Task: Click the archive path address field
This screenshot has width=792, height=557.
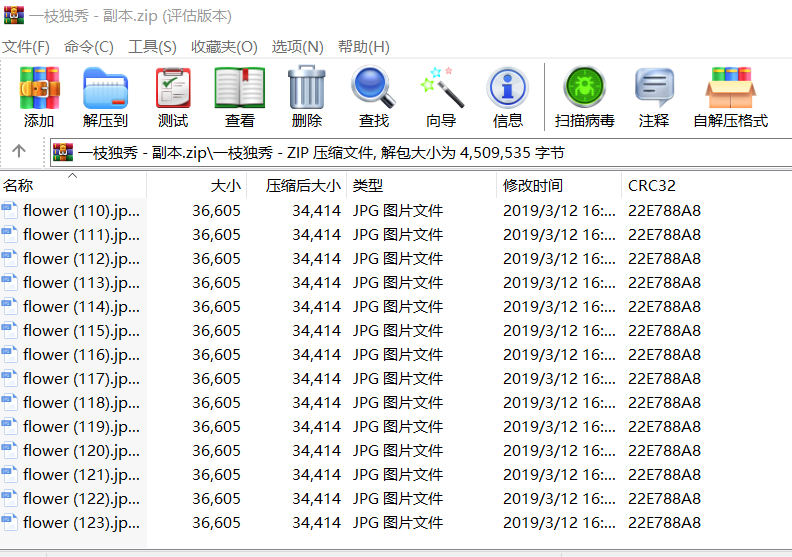Action: [421, 153]
